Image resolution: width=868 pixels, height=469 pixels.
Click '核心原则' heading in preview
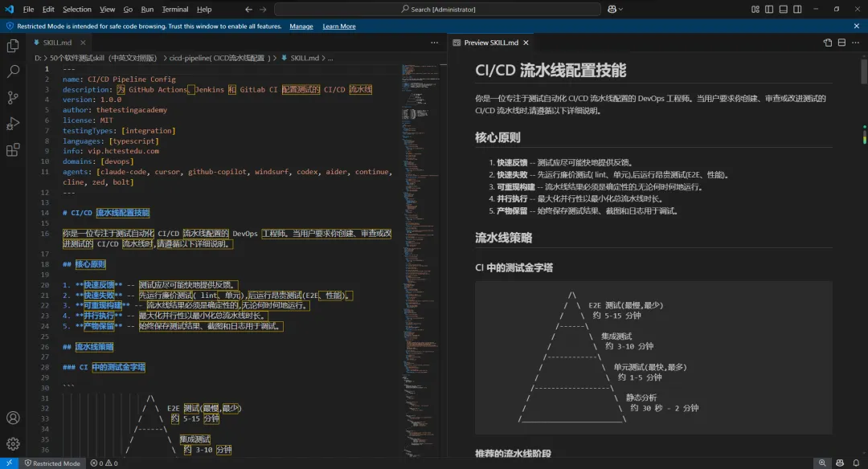click(x=497, y=137)
